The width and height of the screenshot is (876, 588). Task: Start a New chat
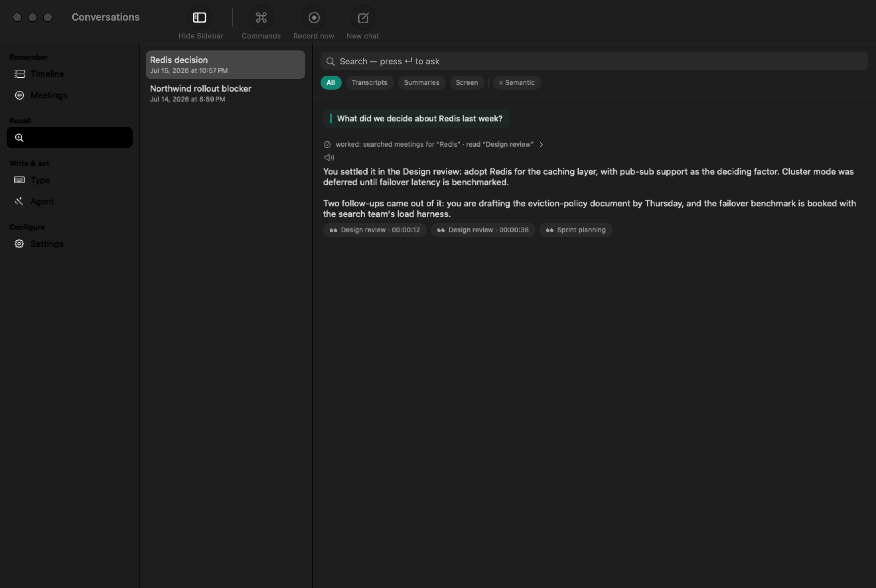(363, 17)
